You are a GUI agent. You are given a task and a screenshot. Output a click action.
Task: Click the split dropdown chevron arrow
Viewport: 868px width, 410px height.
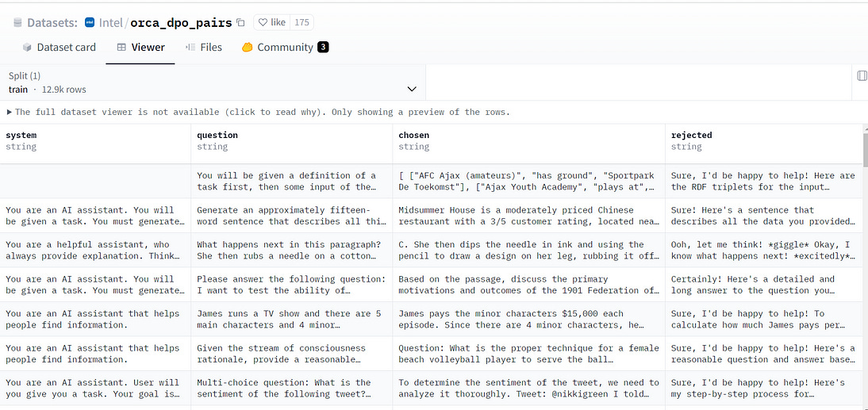click(411, 89)
